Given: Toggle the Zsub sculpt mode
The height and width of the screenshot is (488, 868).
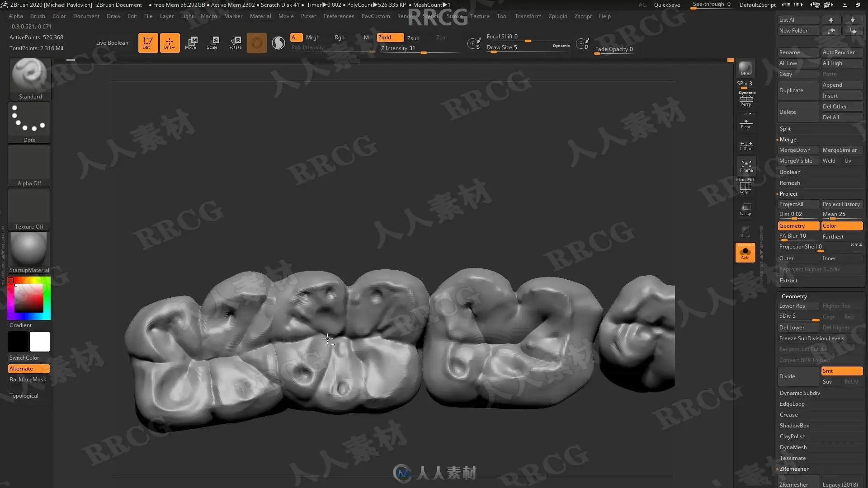Looking at the screenshot, I should 413,38.
